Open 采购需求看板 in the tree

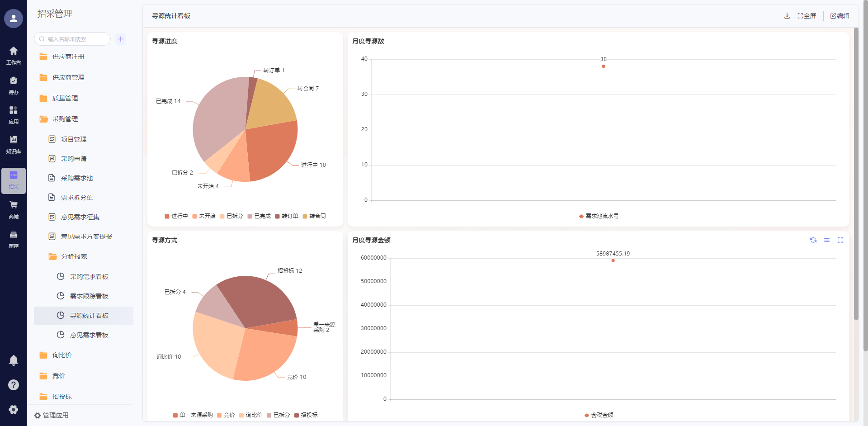[89, 277]
